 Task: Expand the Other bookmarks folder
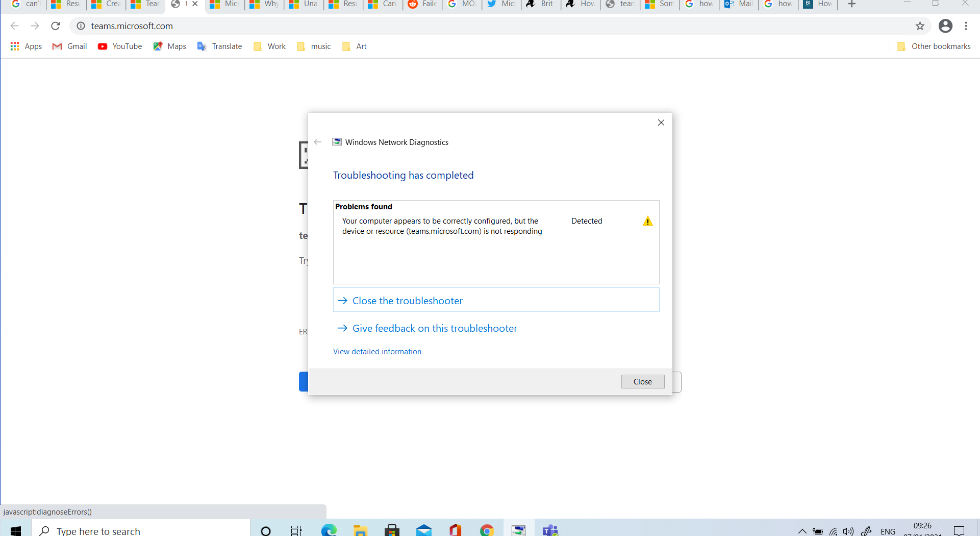coord(934,46)
